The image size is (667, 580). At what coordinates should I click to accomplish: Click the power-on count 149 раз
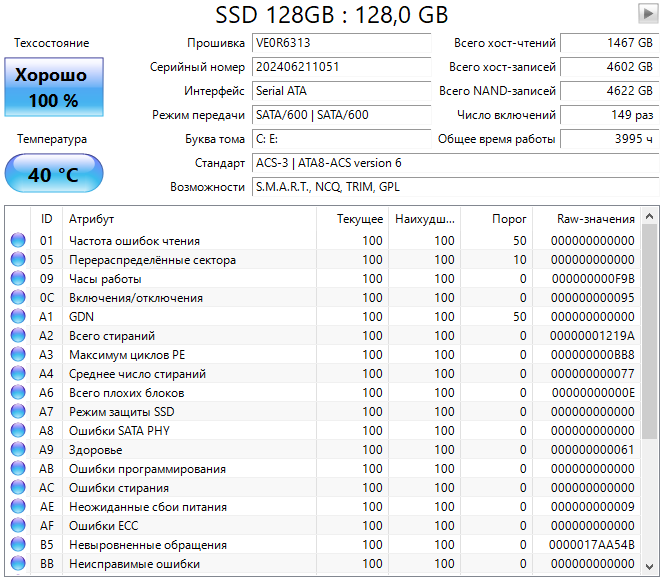[610, 115]
